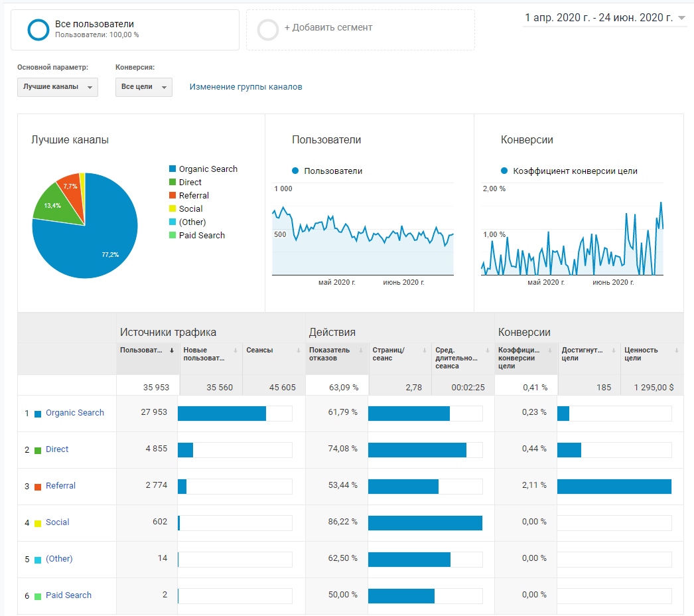Image resolution: width=694 pixels, height=616 pixels.
Task: Click the Показатель отказов column header
Action: coord(329,354)
